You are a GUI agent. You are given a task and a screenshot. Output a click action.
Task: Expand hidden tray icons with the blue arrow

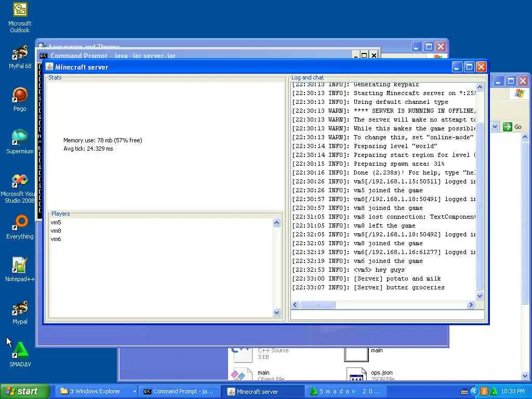pos(474,392)
